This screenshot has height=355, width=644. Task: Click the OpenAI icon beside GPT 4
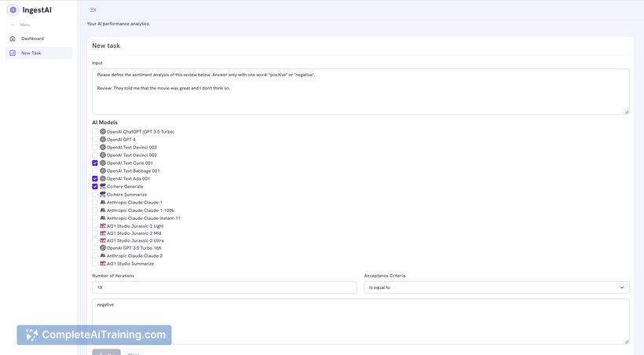(x=103, y=139)
